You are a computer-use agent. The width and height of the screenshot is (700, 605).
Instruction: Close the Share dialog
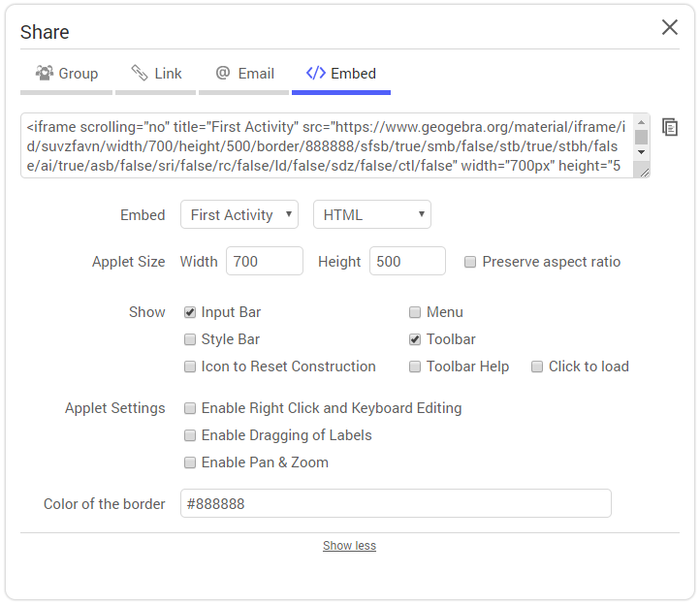pyautogui.click(x=670, y=27)
